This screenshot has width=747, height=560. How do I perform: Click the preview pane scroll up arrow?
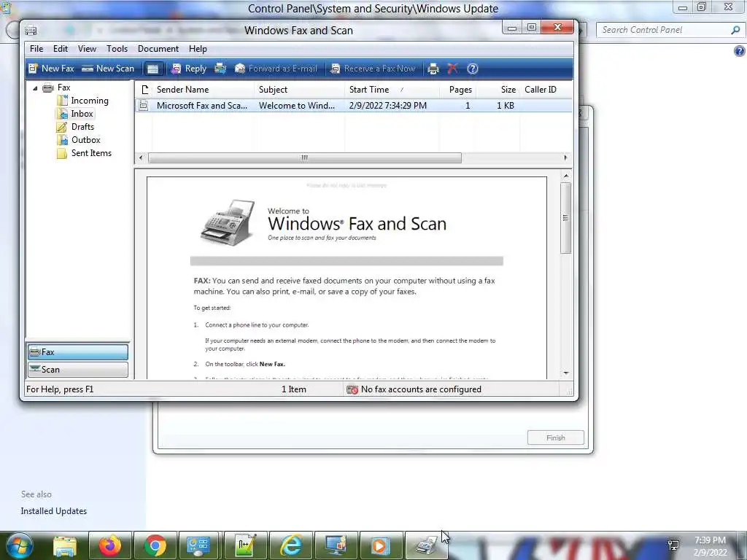(566, 176)
